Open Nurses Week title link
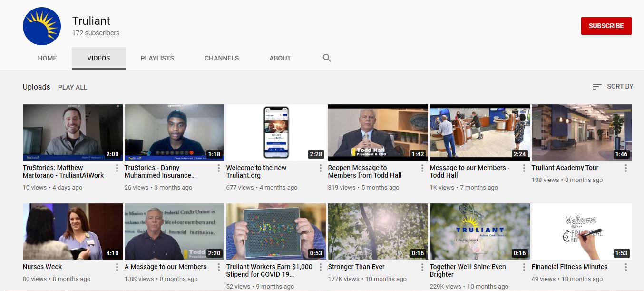The width and height of the screenshot is (644, 291). 42,267
